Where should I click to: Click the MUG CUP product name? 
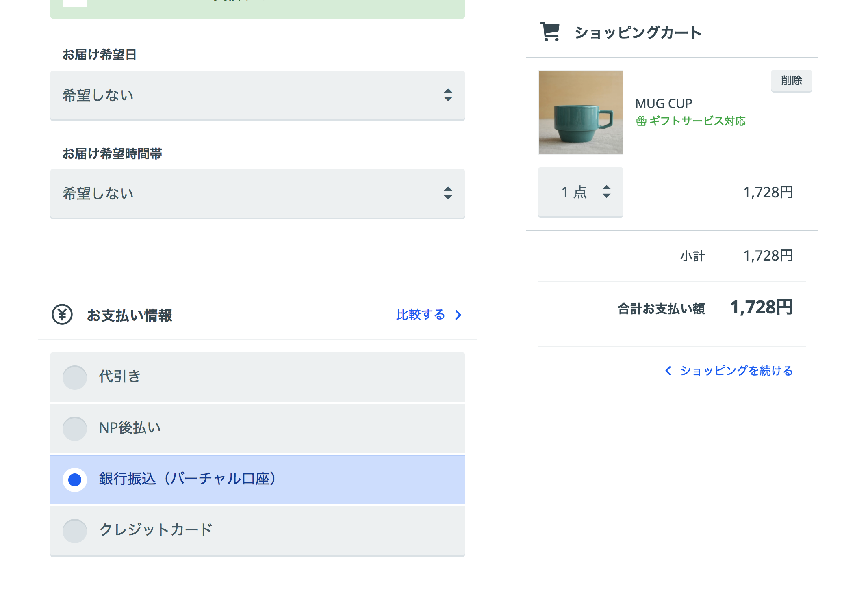coord(664,104)
